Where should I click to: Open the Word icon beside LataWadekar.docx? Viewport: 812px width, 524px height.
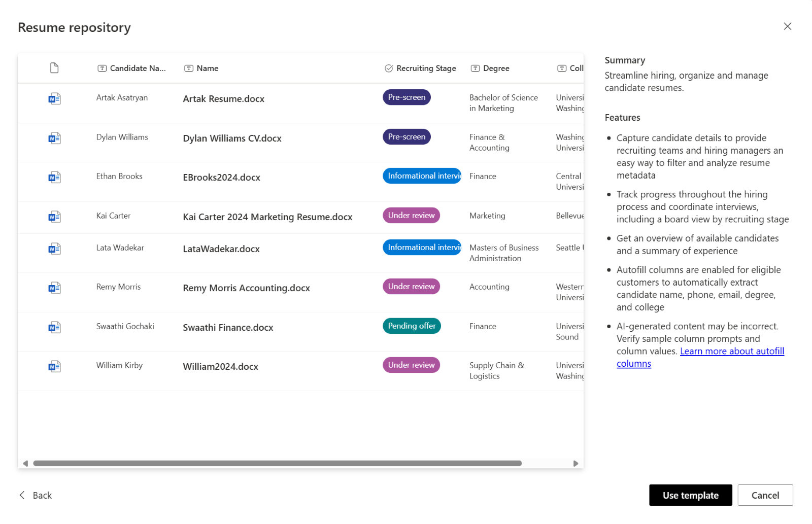coord(54,248)
